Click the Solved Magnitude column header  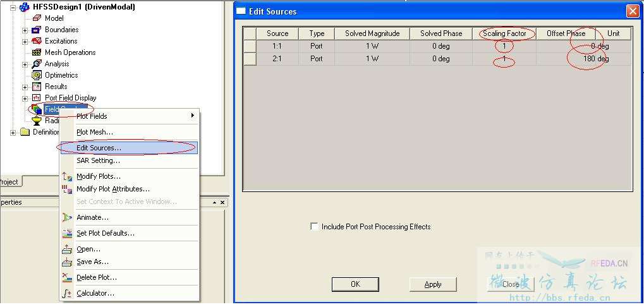(372, 33)
